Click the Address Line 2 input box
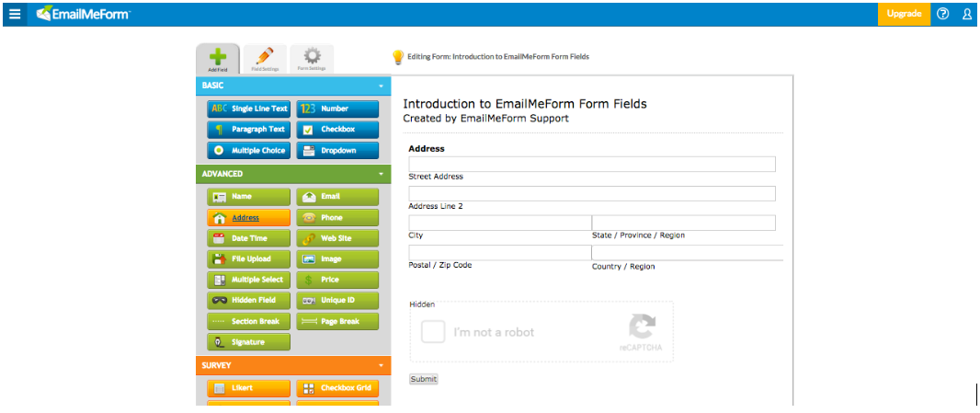 click(592, 193)
